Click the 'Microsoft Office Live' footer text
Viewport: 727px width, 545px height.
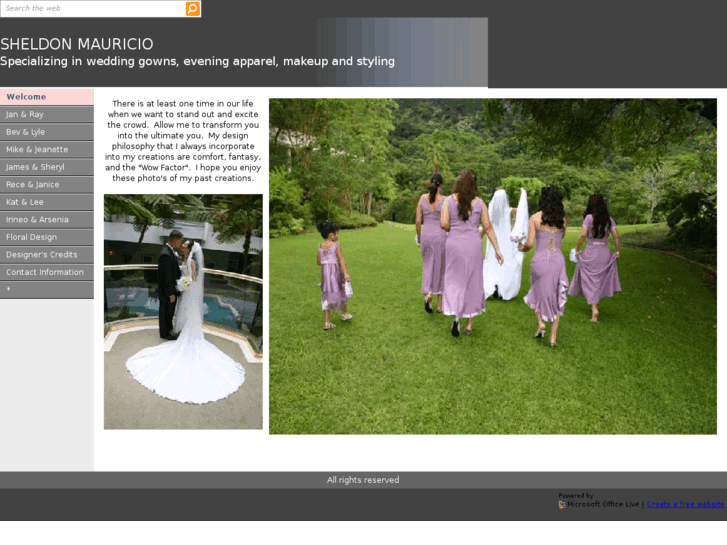coord(603,504)
